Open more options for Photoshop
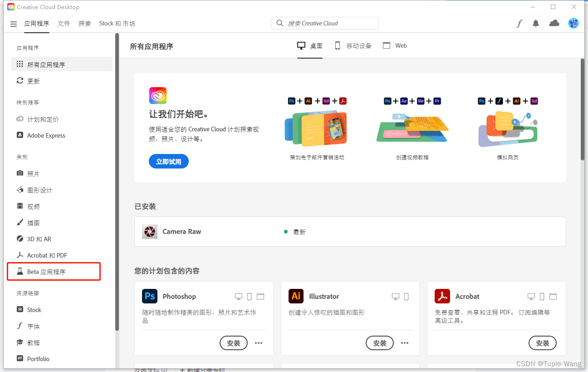Screen dimensions: 588x372 (259, 343)
